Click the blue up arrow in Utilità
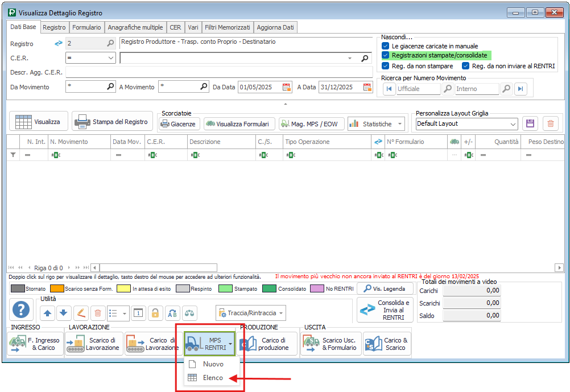The height and width of the screenshot is (392, 570). coord(47,313)
